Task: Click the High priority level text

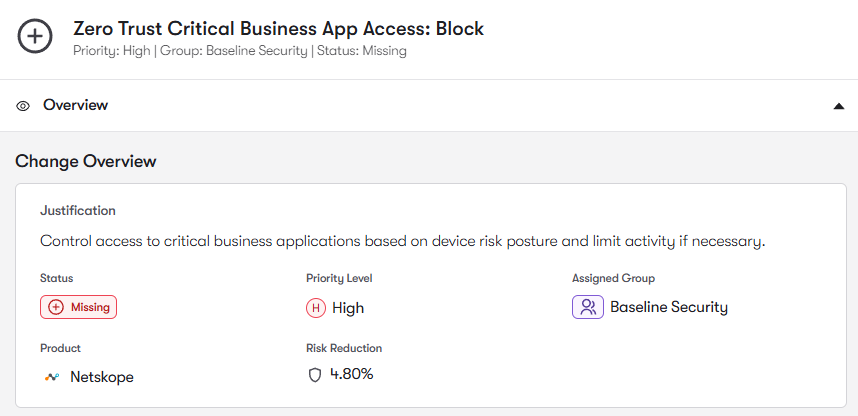Action: 347,308
